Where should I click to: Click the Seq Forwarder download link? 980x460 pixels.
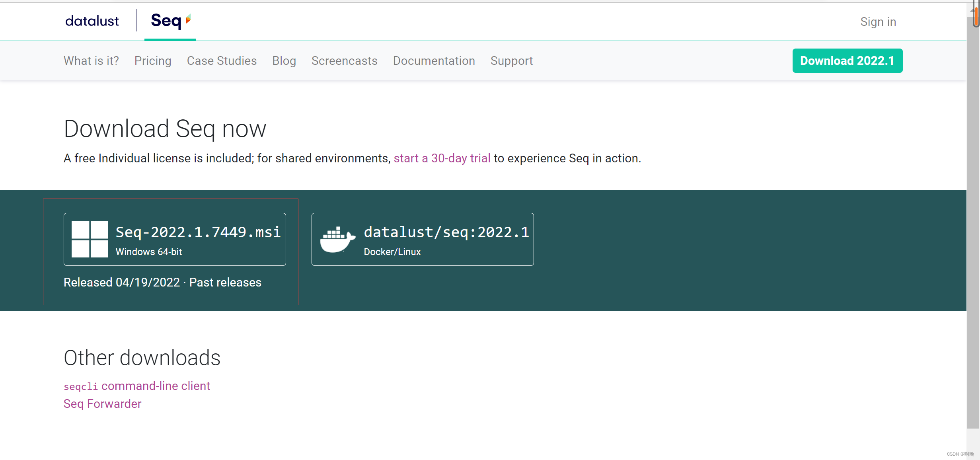(x=102, y=403)
